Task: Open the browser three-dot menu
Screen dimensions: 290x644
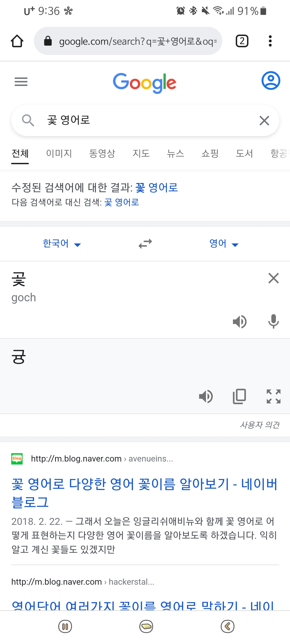Action: pyautogui.click(x=270, y=41)
